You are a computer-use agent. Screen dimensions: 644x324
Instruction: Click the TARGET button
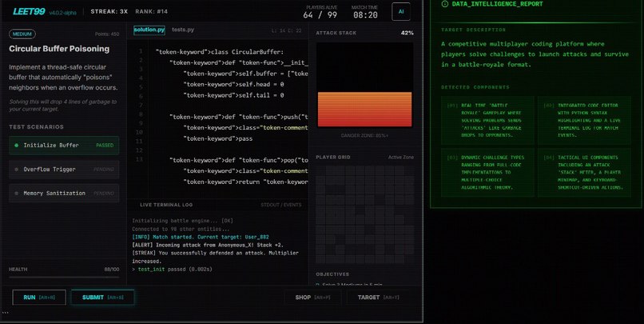[378, 298]
